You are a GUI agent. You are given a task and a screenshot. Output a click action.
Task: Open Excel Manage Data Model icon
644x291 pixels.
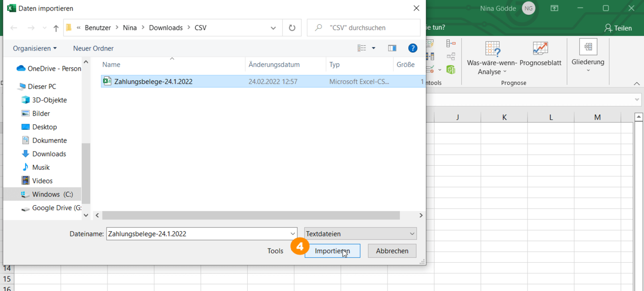click(451, 70)
